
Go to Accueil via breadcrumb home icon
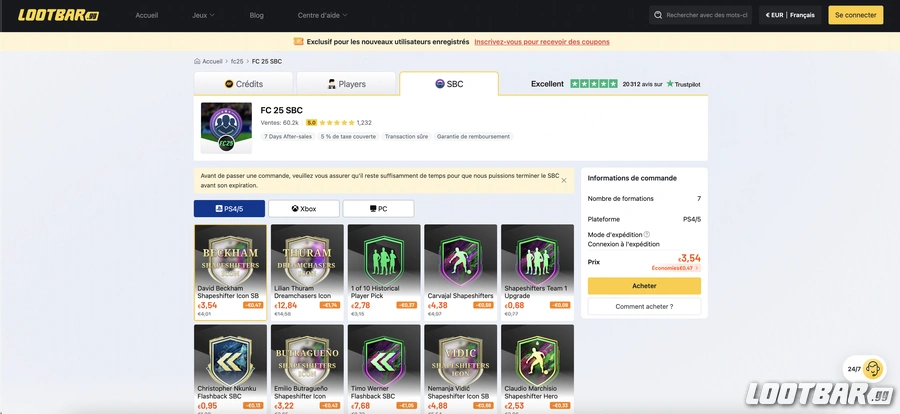(197, 61)
